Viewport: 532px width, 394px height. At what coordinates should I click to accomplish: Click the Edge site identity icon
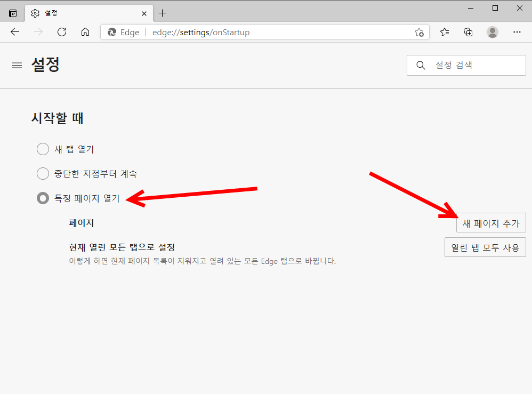point(111,32)
